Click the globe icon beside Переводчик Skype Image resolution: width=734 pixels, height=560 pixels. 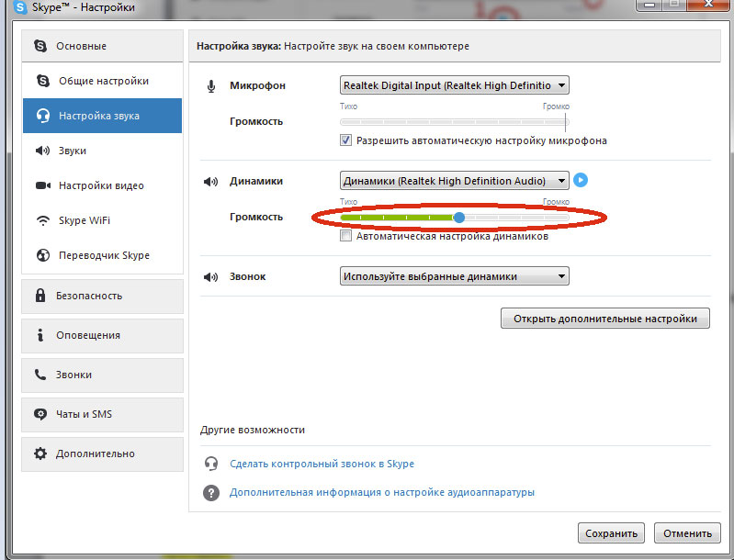42,255
